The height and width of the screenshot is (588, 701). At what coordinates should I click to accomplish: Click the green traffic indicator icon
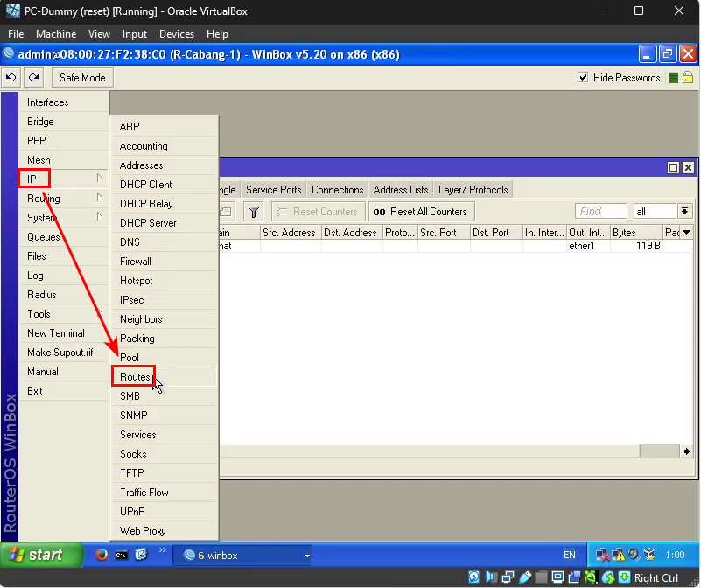tap(673, 78)
